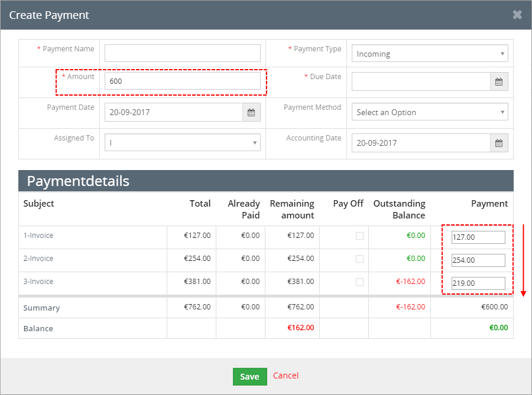Screen dimensions: 532x395
Task: Expand the Assigned To dropdown
Action: pos(183,143)
